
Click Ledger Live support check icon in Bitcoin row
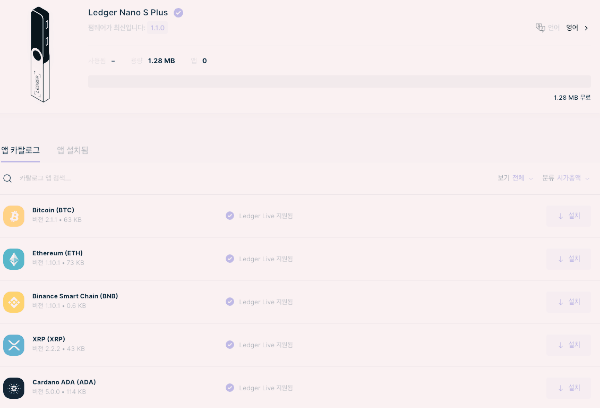pos(230,216)
